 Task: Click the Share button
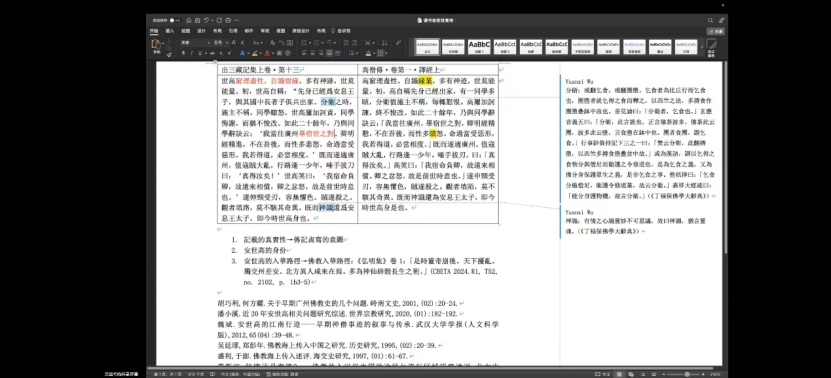click(x=715, y=31)
